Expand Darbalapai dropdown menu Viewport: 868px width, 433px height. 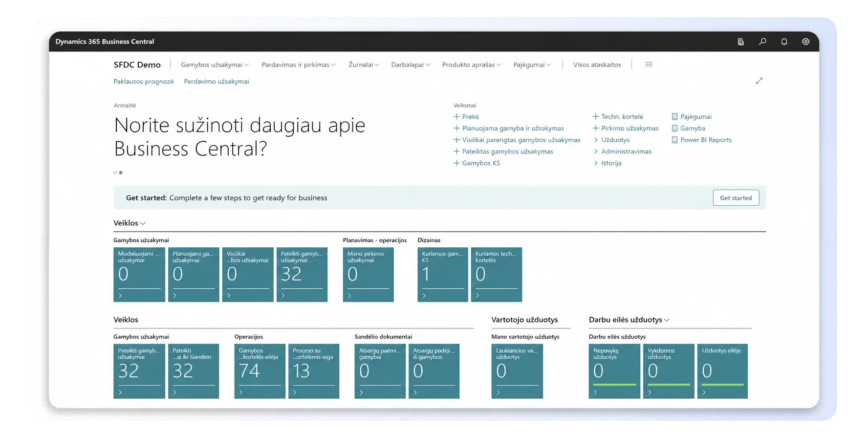pos(411,65)
